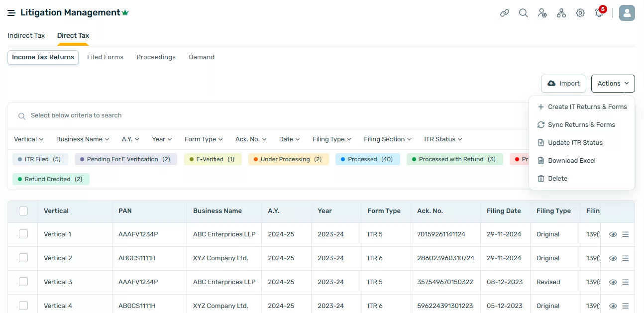This screenshot has width=644, height=313.
Task: Click the user profile avatar
Action: coord(627,13)
